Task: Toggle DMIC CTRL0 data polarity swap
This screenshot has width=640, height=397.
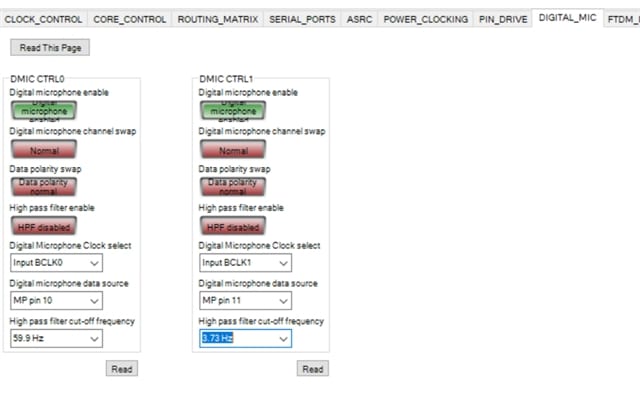Action: pyautogui.click(x=44, y=187)
